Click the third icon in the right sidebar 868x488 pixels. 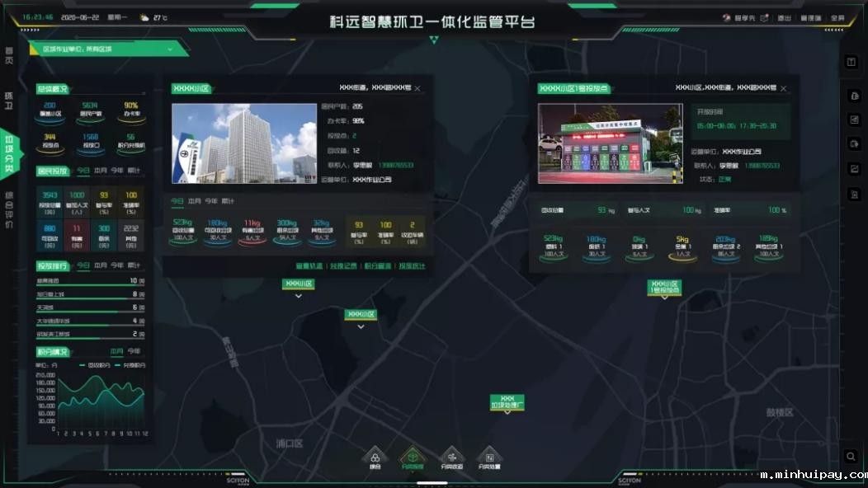pos(851,120)
